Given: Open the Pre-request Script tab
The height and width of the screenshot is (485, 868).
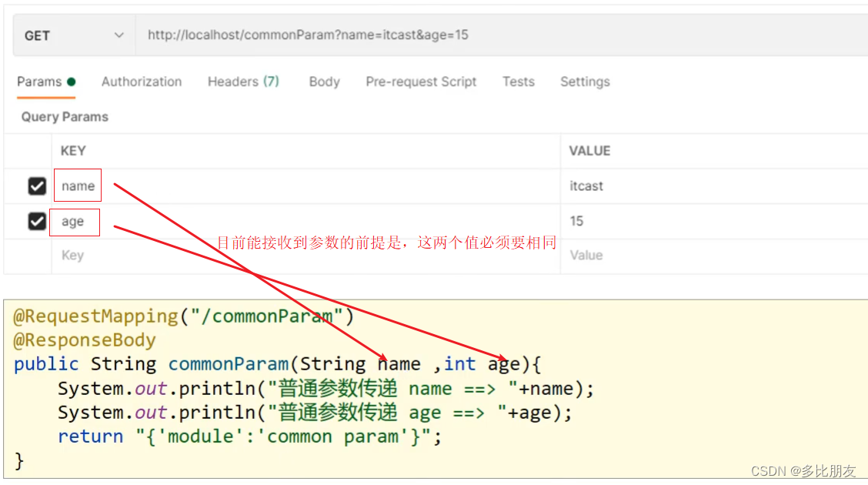Looking at the screenshot, I should (421, 82).
